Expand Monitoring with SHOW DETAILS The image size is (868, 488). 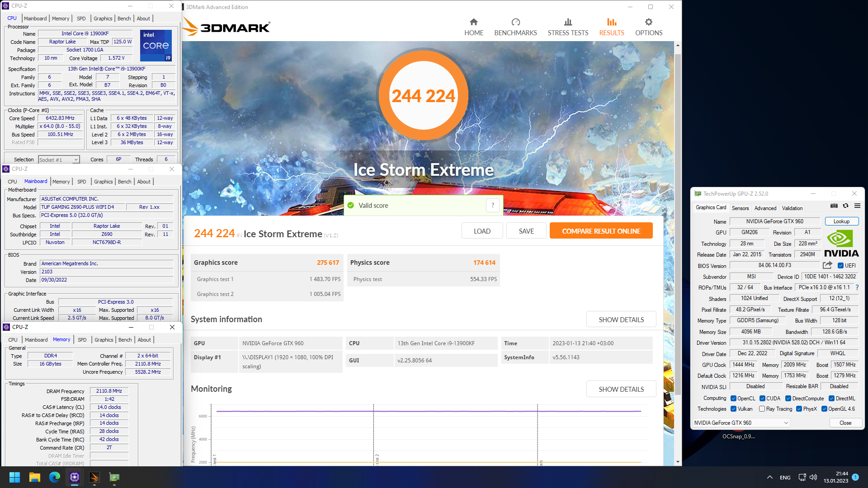click(x=621, y=389)
